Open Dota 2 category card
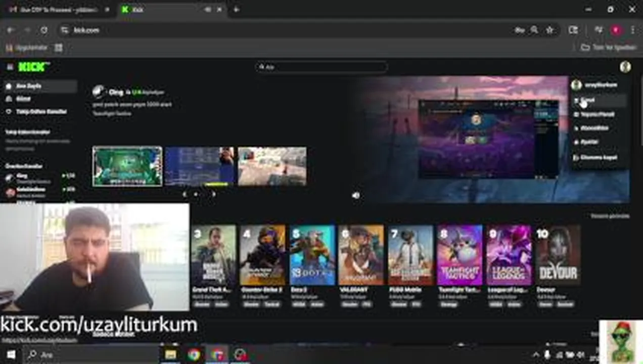The image size is (643, 364). (312, 266)
